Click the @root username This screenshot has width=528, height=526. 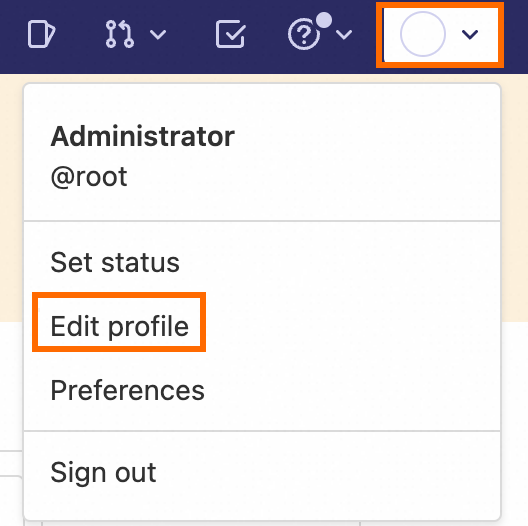pos(89,176)
